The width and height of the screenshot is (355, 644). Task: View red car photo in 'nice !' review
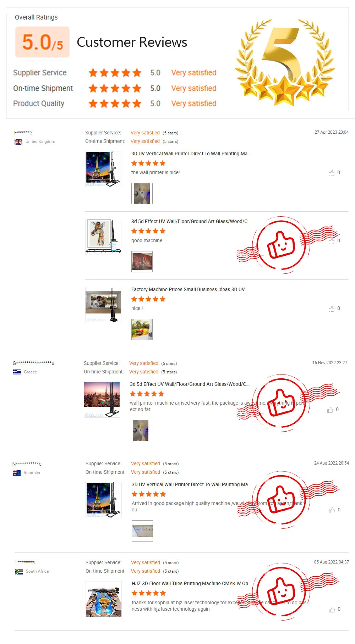142,329
